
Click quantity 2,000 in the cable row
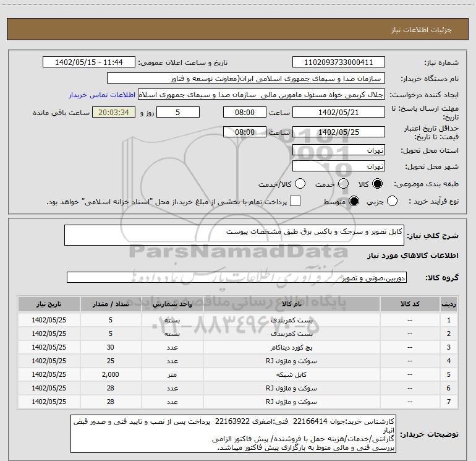[111, 375]
